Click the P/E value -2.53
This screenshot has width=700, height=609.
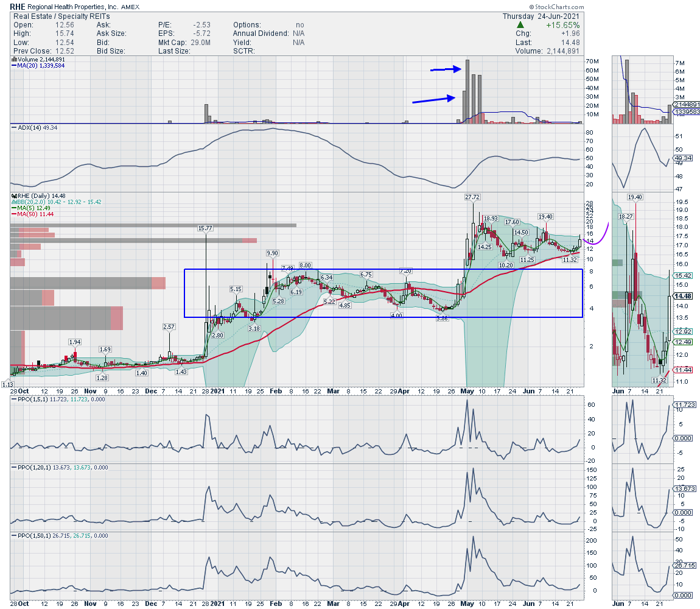click(x=201, y=25)
